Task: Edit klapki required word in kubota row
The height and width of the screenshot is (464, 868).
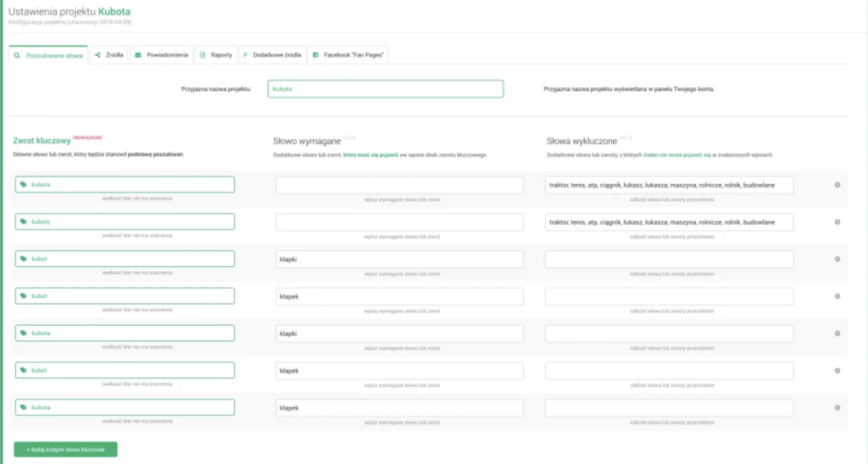Action: click(399, 333)
